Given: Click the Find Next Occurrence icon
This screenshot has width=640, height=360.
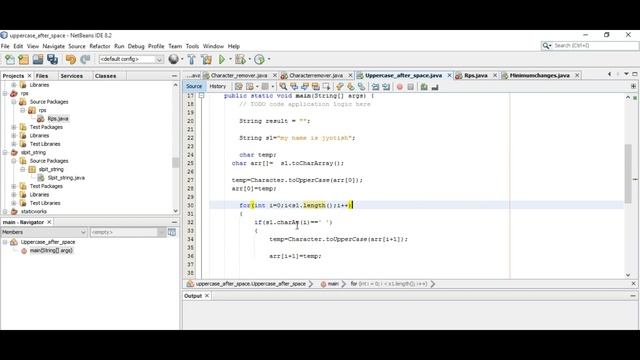Looking at the screenshot, I should pos(305,87).
